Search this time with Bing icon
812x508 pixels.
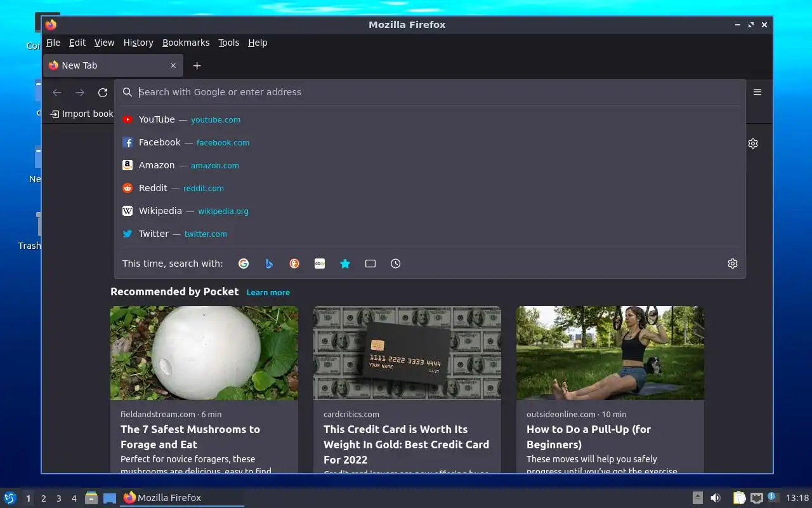[269, 264]
